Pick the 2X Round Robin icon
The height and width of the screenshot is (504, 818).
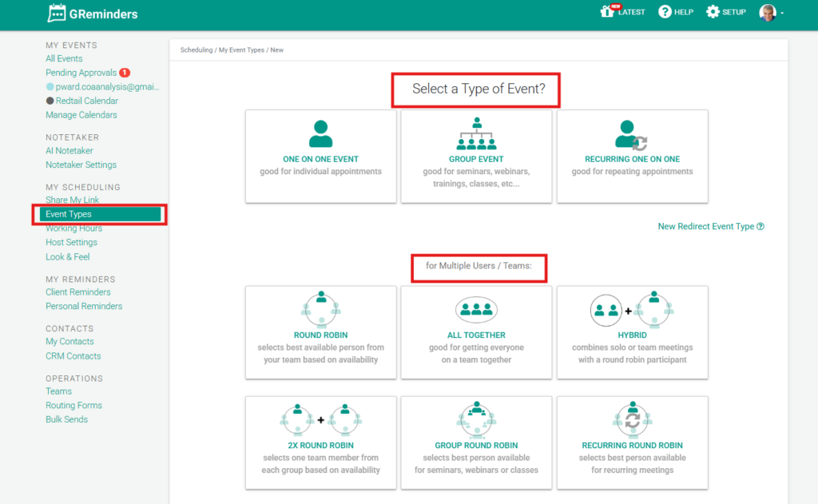tap(320, 419)
